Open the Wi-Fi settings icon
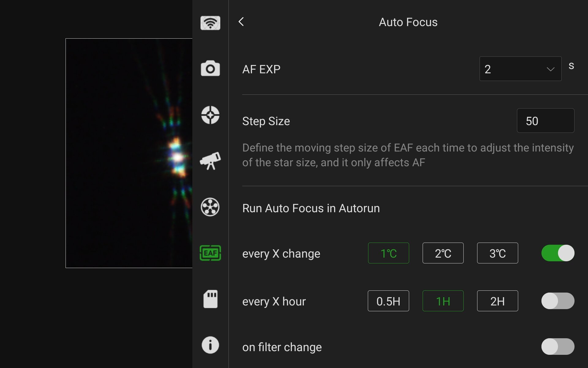The height and width of the screenshot is (368, 588). click(210, 23)
